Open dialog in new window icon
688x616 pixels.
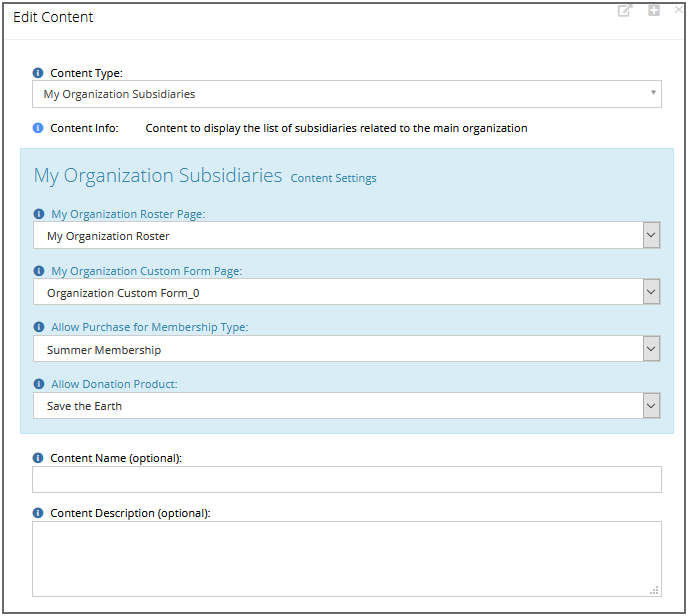click(x=625, y=11)
